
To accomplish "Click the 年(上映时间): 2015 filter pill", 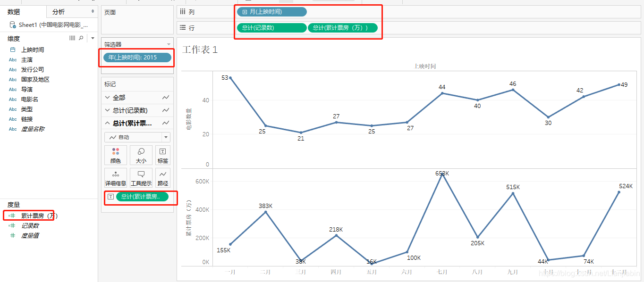I will [x=137, y=58].
